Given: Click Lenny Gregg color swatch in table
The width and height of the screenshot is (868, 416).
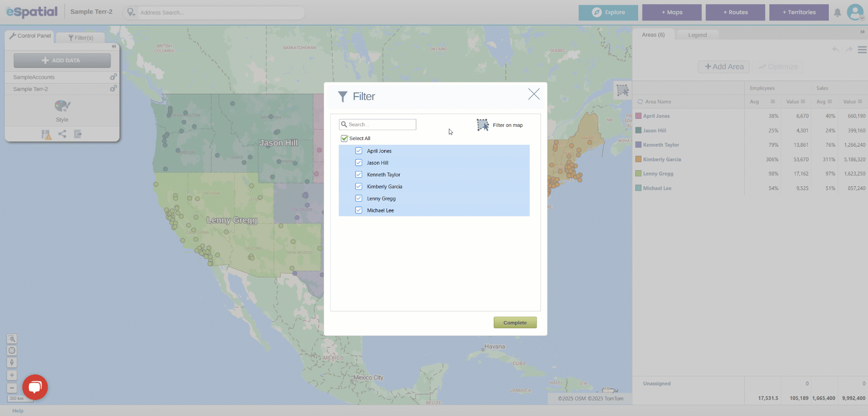Looking at the screenshot, I should tap(638, 174).
